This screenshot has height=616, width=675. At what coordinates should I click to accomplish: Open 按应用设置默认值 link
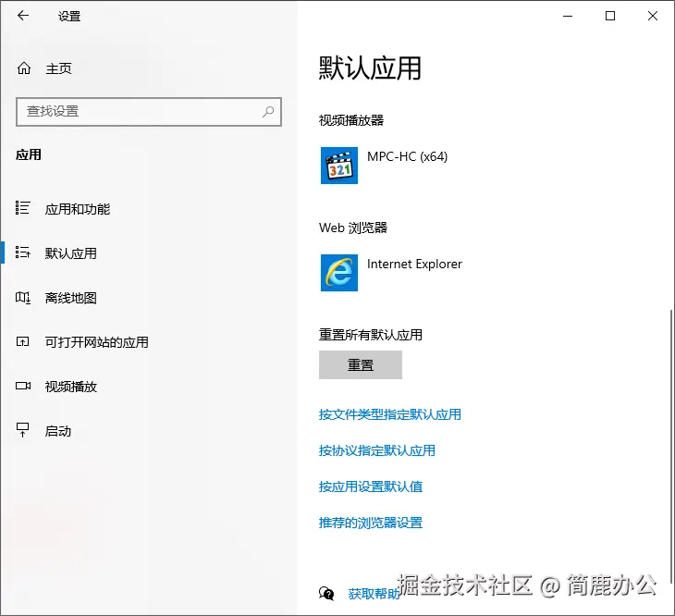point(370,487)
